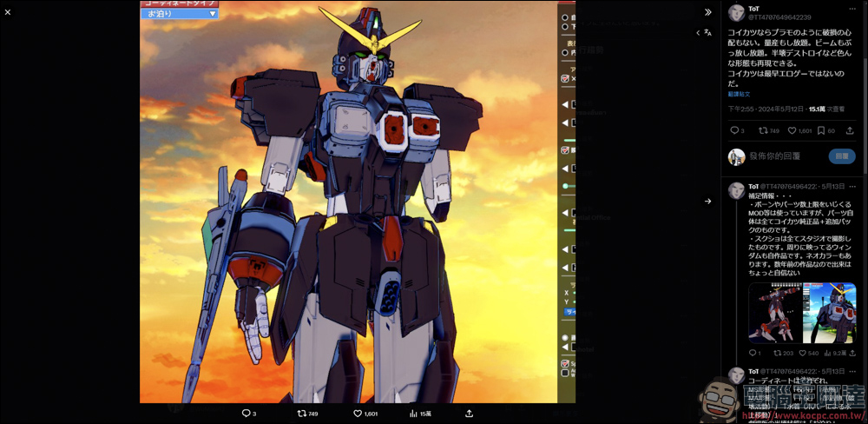Like the main tweet with the heart icon
This screenshot has height=424, width=868.
point(792,130)
